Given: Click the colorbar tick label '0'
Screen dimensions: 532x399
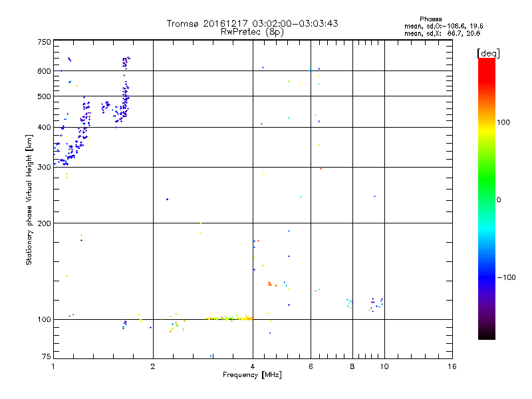Looking at the screenshot, I should pyautogui.click(x=499, y=200).
